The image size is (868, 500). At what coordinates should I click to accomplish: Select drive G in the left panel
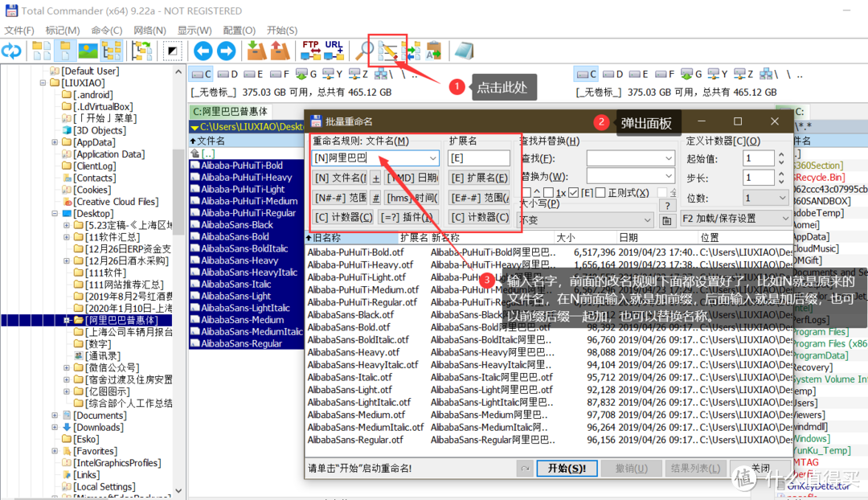tap(306, 74)
